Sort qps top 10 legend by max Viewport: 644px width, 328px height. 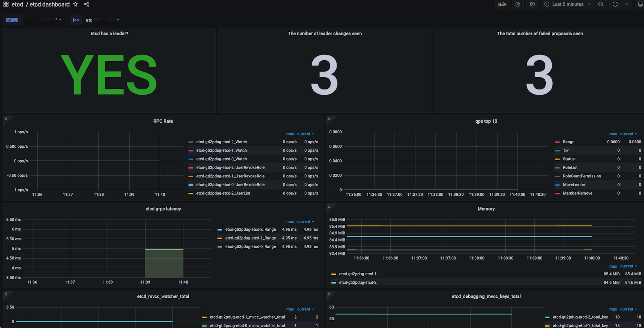[x=613, y=134]
